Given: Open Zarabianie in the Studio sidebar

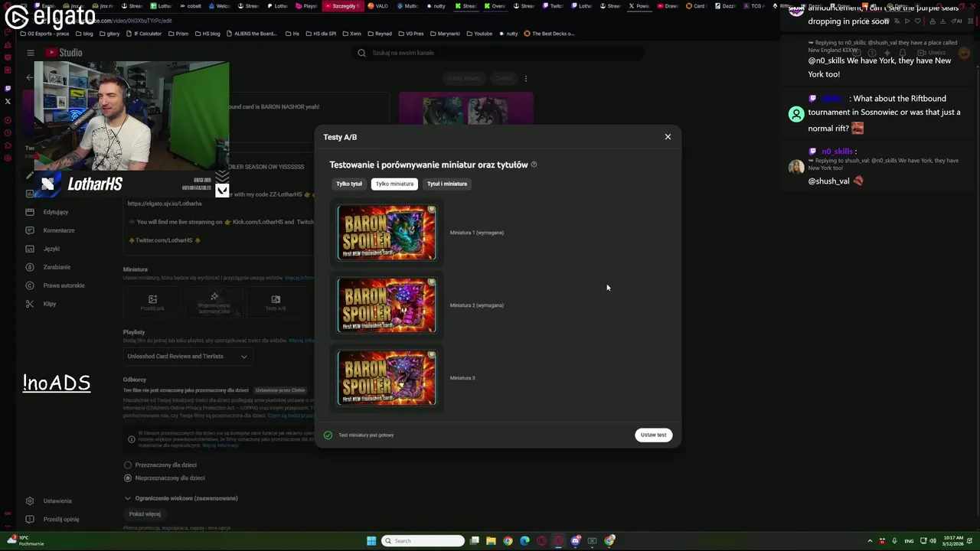Looking at the screenshot, I should pyautogui.click(x=57, y=267).
